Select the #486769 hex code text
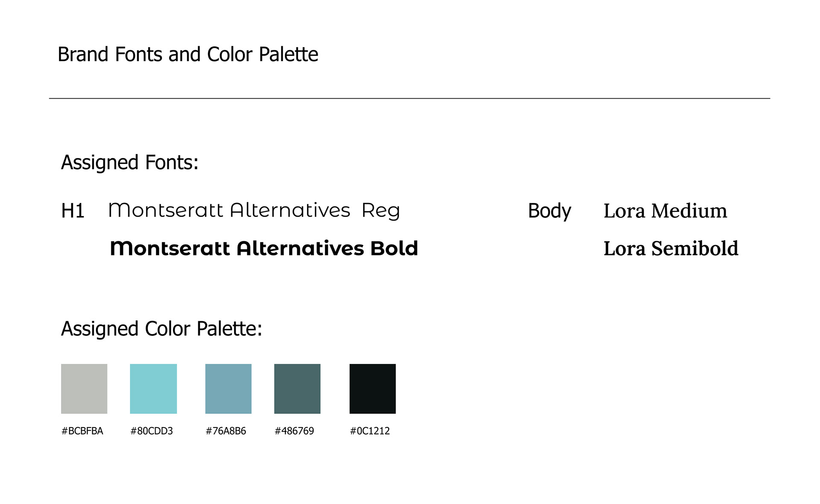This screenshot has width=820, height=504. pos(294,431)
